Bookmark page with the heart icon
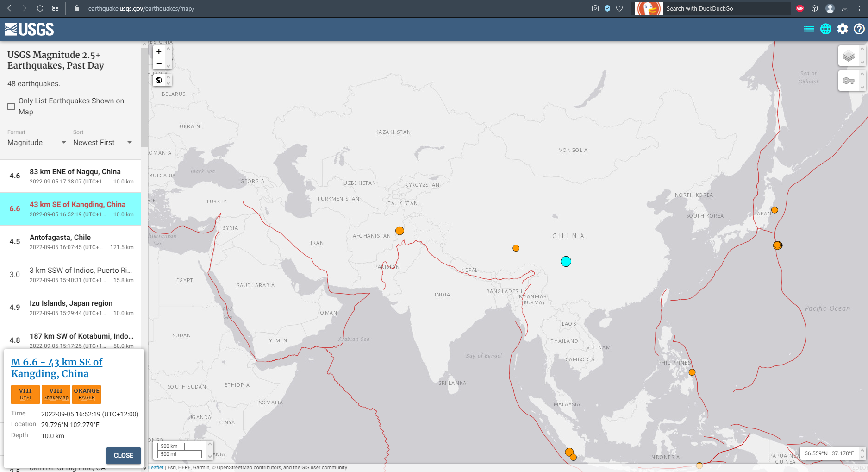Viewport: 868px width, 472px height. [619, 8]
